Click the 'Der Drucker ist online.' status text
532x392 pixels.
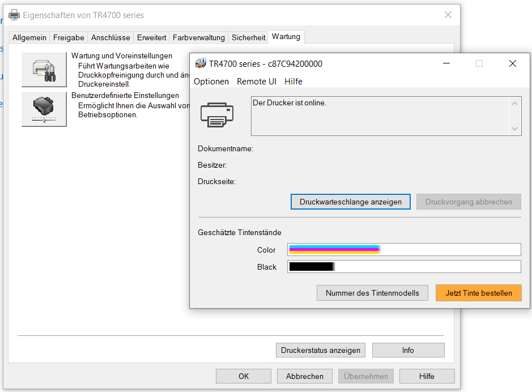click(290, 103)
